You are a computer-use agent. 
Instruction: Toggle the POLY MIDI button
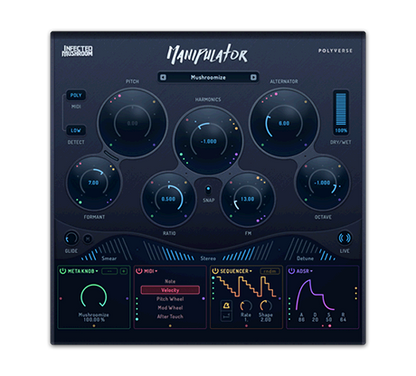pyautogui.click(x=76, y=95)
